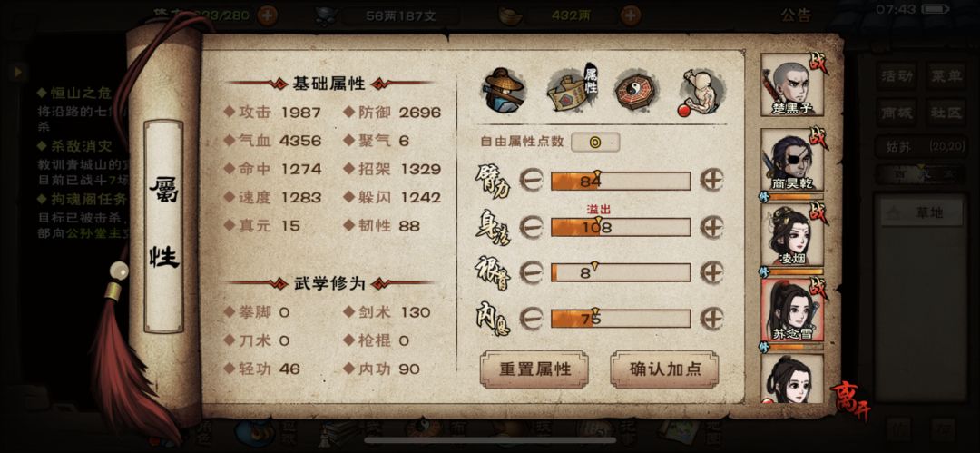Increase 根骨 with its plus button
The width and height of the screenshot is (980, 453).
711,273
